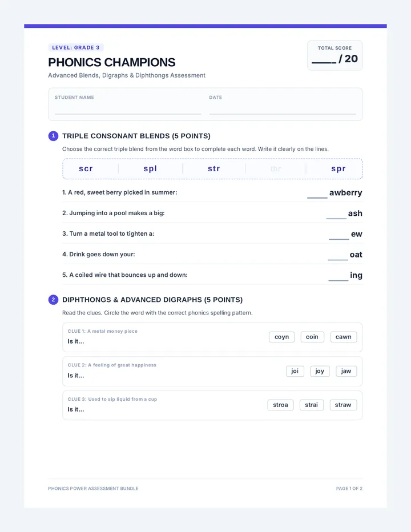Select the 'strai' option for Clue 3
The image size is (411, 532).
(312, 405)
